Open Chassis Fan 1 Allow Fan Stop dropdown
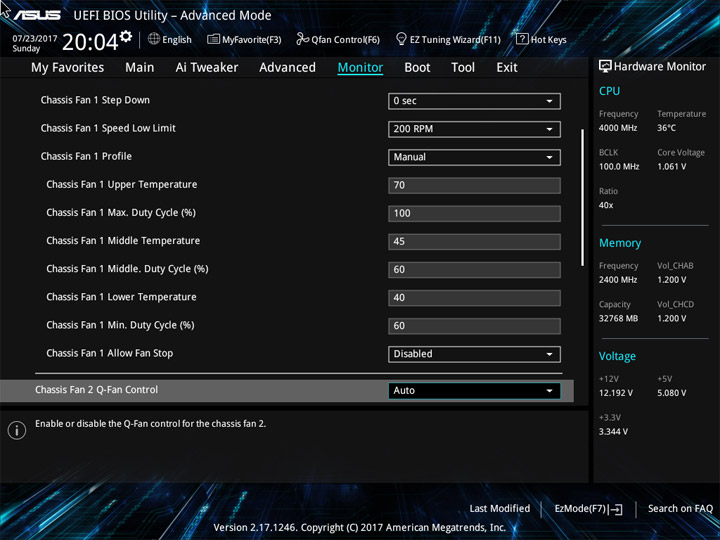720x540 pixels. tap(474, 354)
